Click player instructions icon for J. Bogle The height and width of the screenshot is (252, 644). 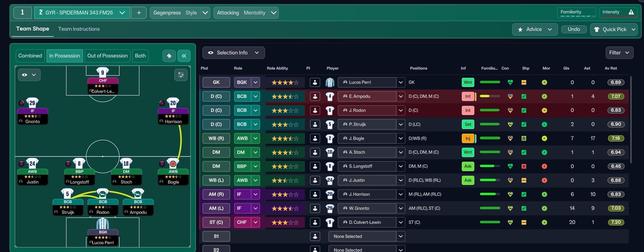[x=315, y=138]
